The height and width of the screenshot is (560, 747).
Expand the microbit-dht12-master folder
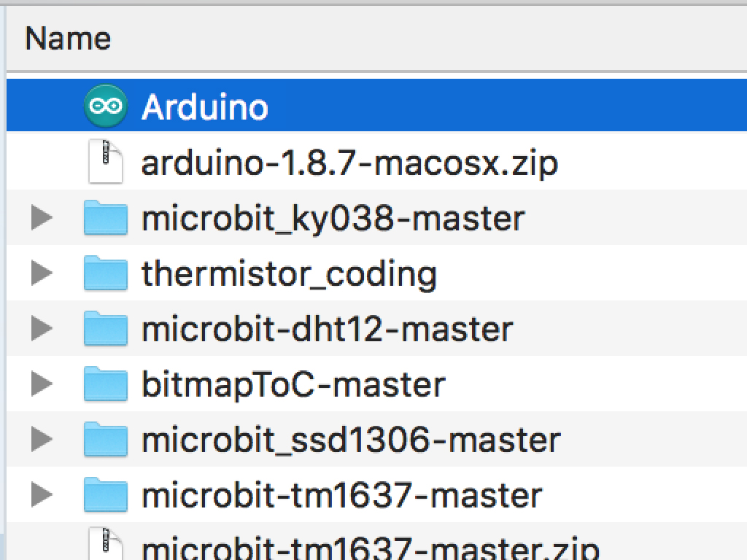[42, 328]
